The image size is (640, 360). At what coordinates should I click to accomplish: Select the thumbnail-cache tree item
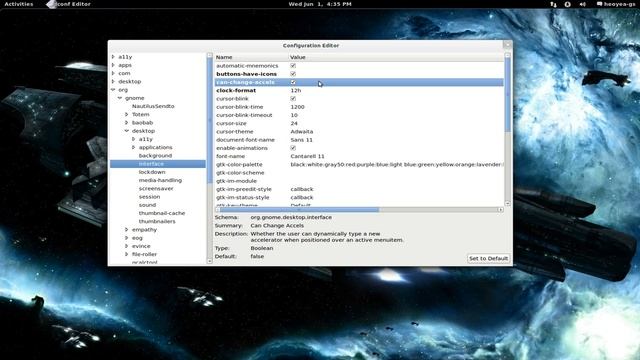point(162,213)
